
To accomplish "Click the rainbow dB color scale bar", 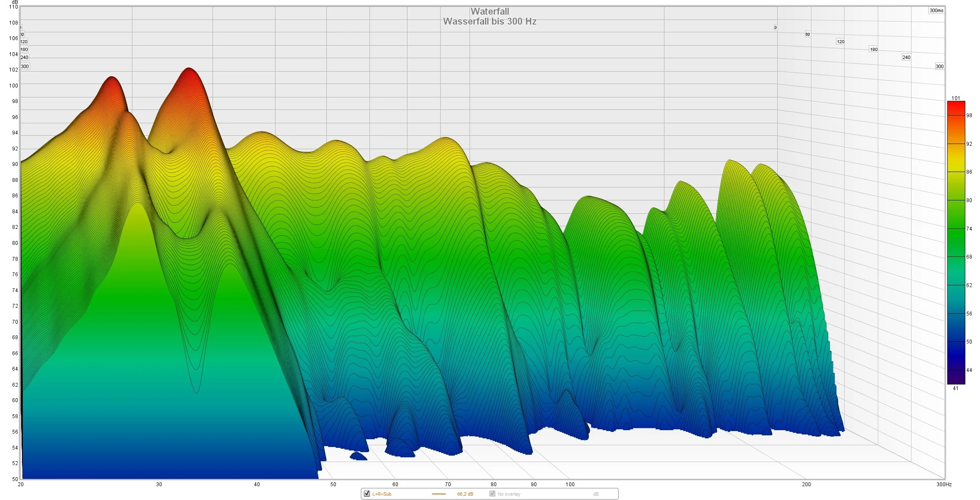I will [956, 243].
